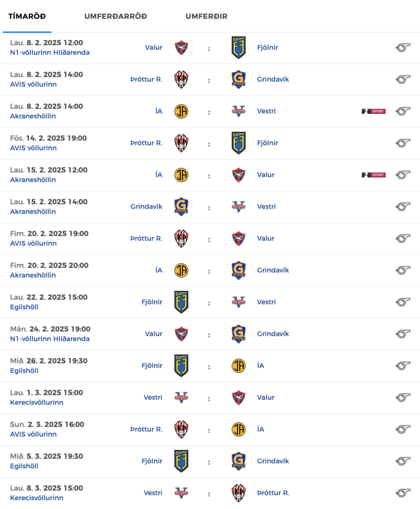Open Kerecisvöllurinn venue link for March 1

point(36,403)
